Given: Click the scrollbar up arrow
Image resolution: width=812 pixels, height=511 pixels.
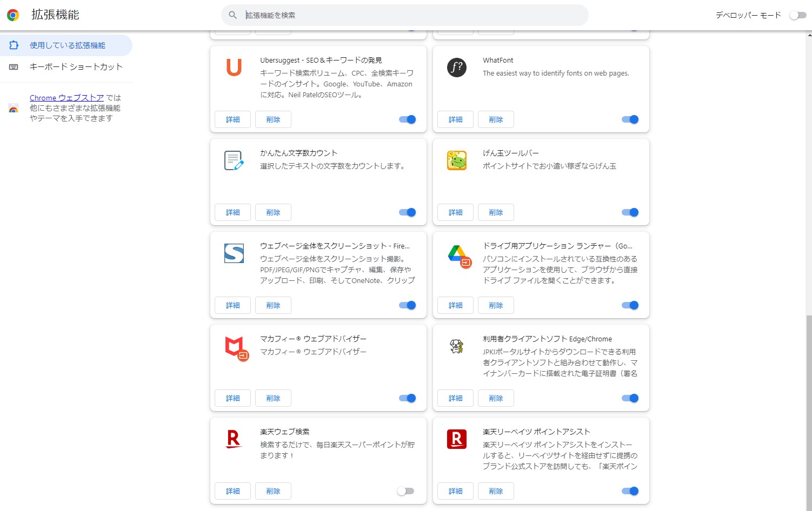Looking at the screenshot, I should (x=809, y=35).
